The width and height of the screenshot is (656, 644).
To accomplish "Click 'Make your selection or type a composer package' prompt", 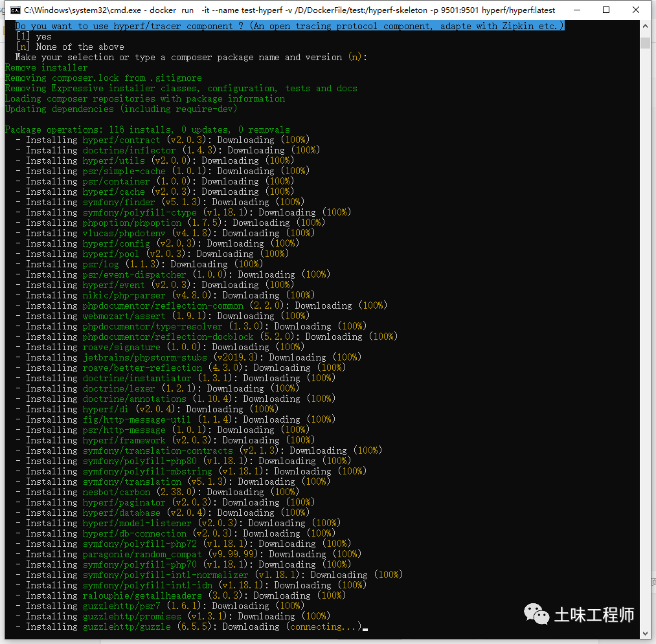I will coord(191,58).
